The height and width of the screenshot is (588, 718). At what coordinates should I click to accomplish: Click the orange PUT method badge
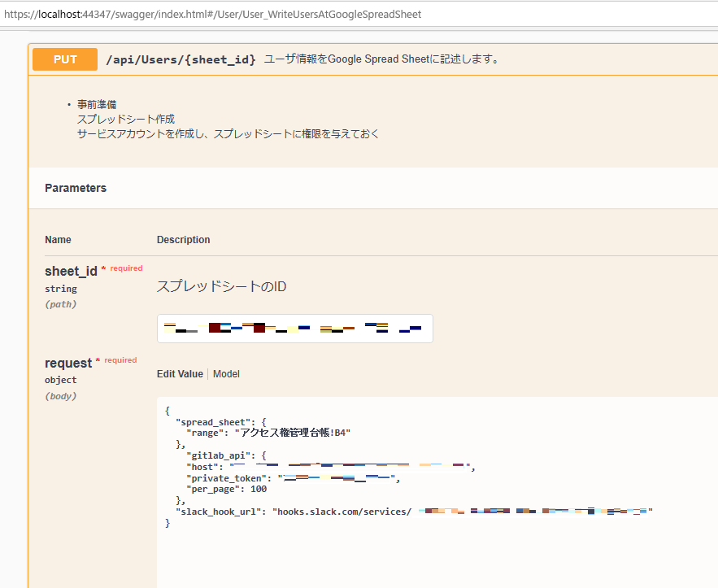coord(65,59)
